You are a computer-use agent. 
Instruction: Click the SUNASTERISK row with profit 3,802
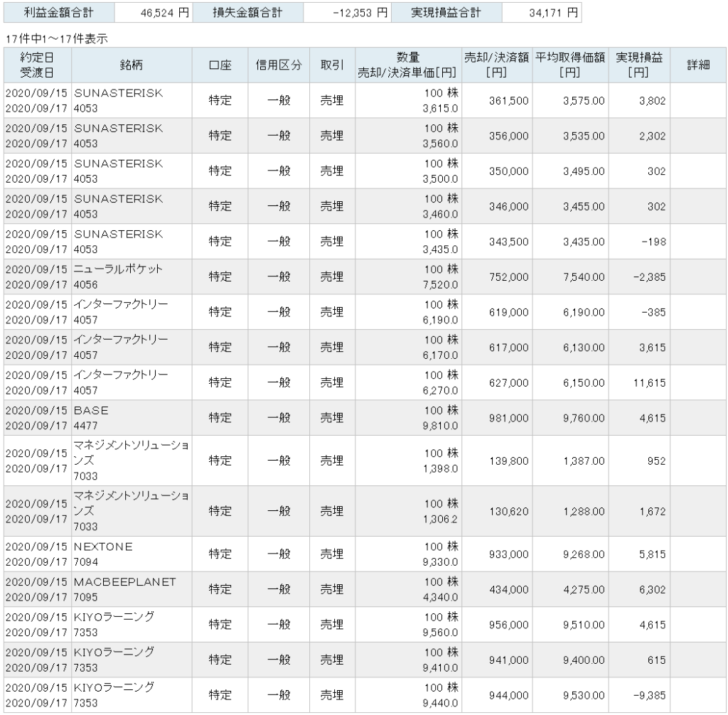(365, 100)
